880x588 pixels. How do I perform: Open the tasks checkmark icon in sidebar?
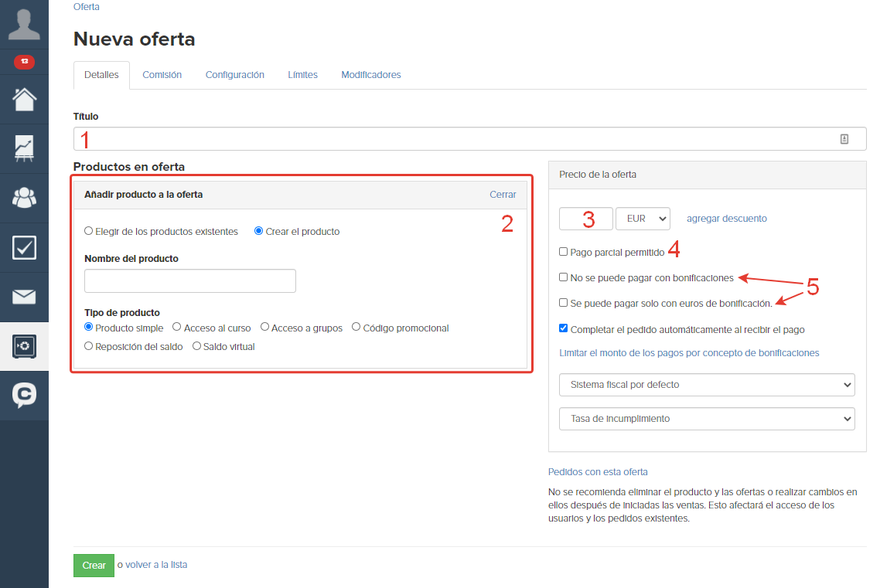pyautogui.click(x=24, y=247)
